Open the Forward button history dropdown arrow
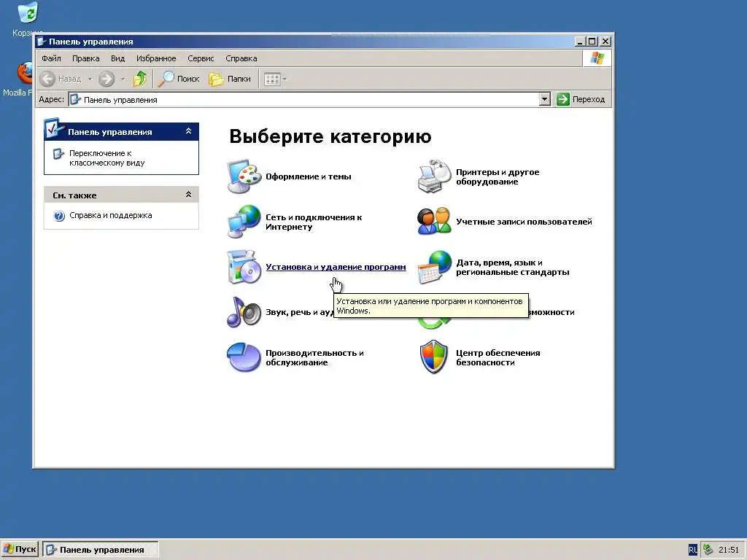The width and height of the screenshot is (747, 560). coord(123,79)
